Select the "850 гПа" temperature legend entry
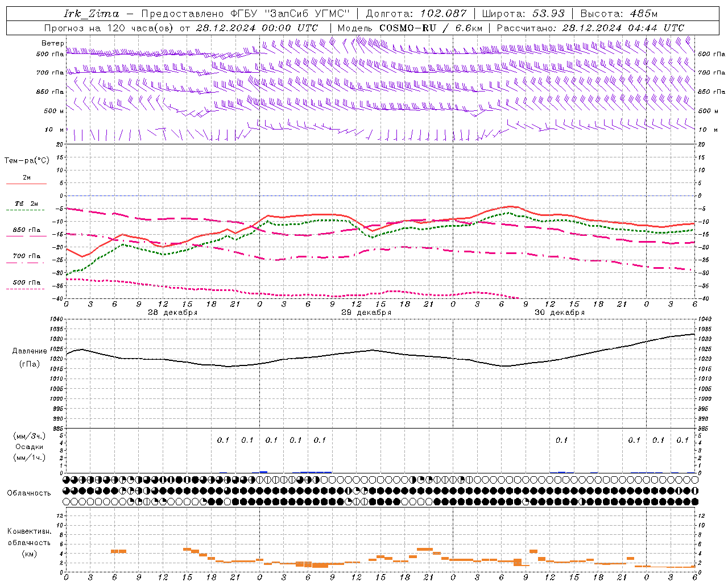This screenshot has width=728, height=582. [27, 230]
